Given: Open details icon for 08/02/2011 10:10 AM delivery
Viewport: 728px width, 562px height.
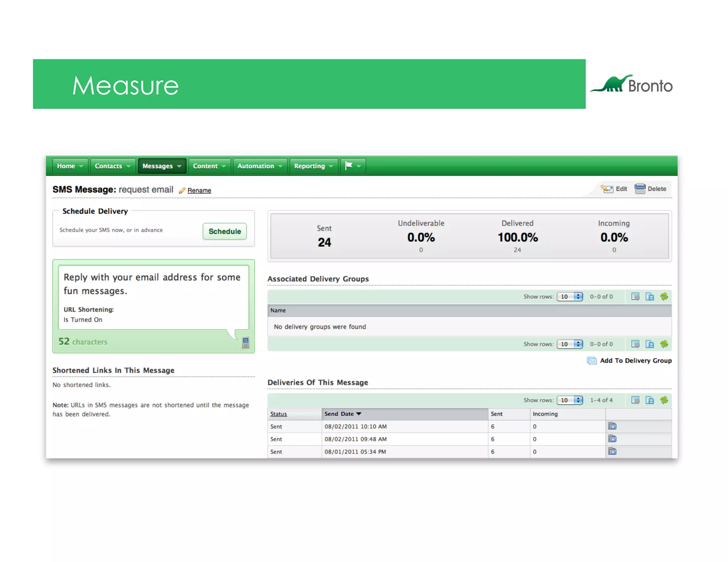Looking at the screenshot, I should coord(612,426).
